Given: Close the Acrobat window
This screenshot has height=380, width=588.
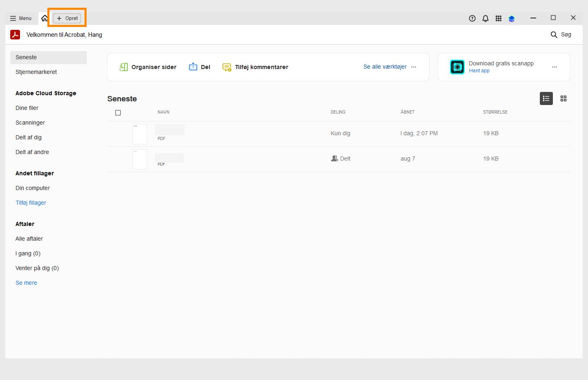Looking at the screenshot, I should click(573, 18).
